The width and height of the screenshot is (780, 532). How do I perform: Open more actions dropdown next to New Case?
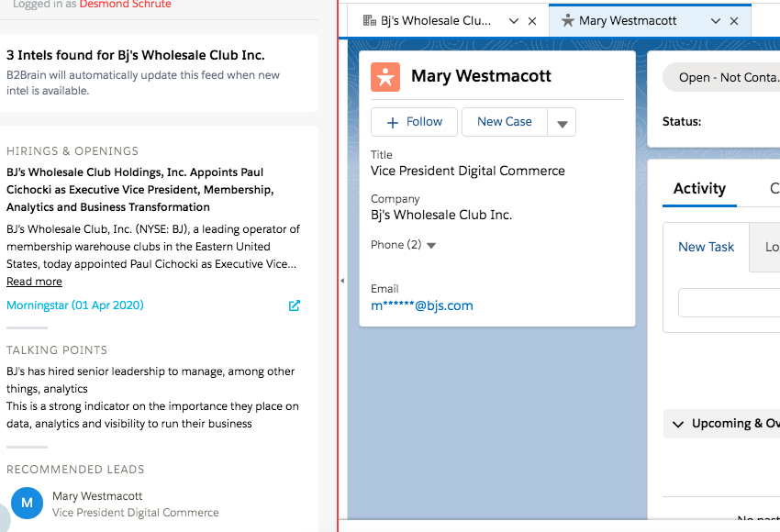pos(563,122)
